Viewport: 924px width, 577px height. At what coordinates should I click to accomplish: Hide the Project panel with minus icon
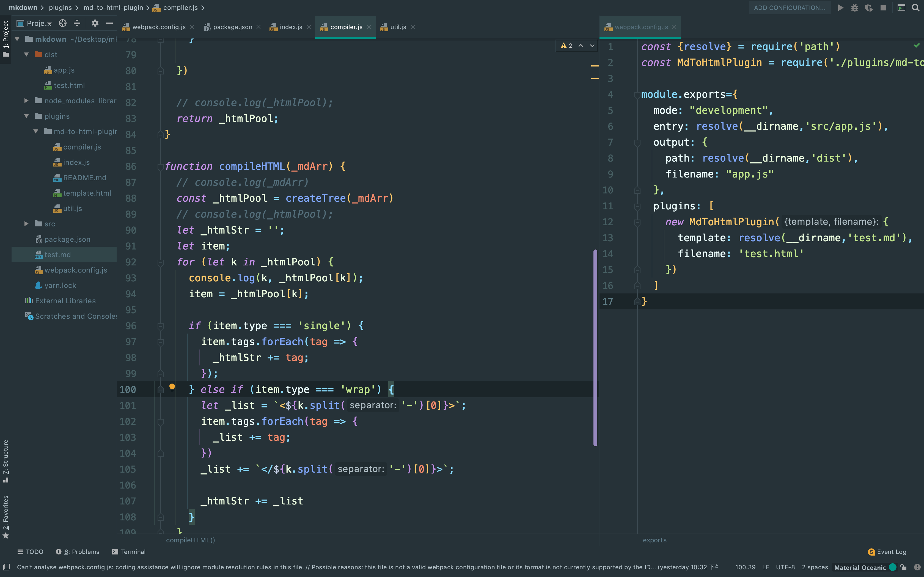click(109, 23)
